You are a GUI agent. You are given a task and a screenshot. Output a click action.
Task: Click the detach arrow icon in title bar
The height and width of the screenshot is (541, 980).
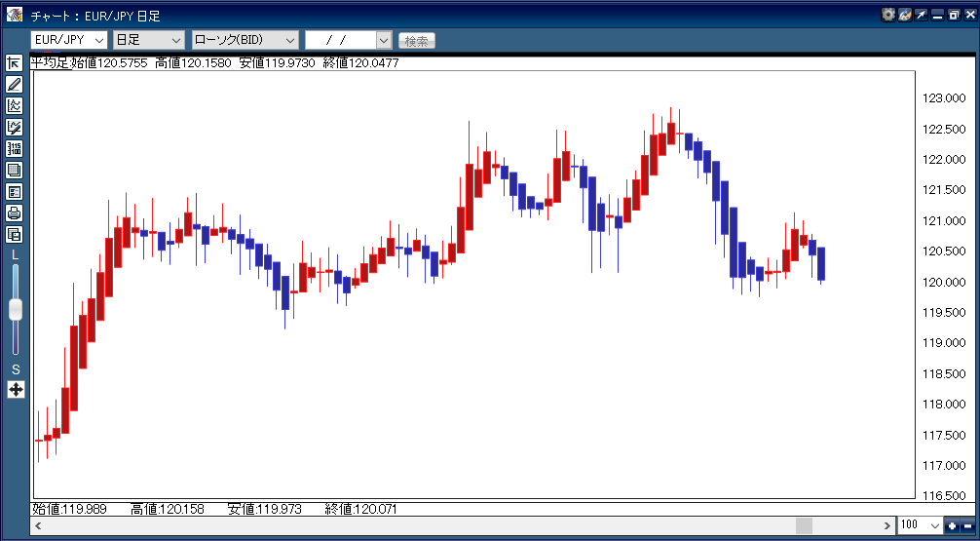(921, 15)
